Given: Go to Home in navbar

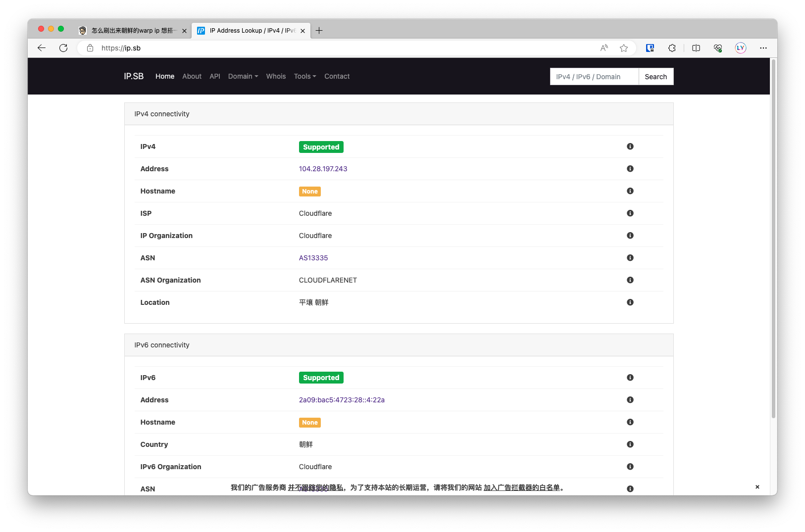Looking at the screenshot, I should [165, 76].
